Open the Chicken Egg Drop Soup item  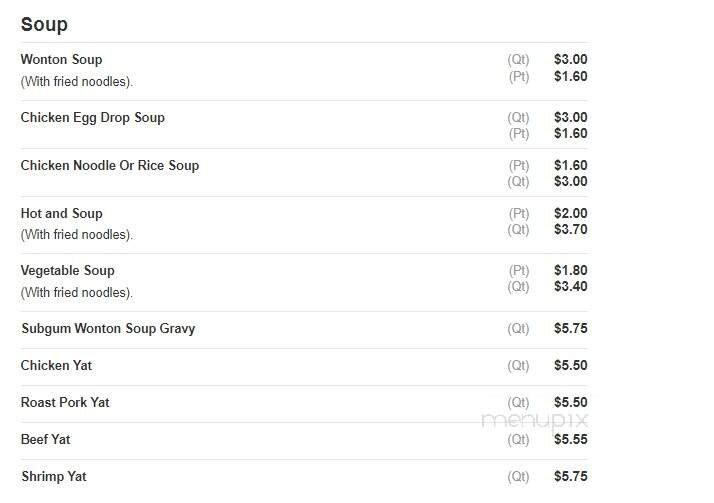(x=92, y=118)
